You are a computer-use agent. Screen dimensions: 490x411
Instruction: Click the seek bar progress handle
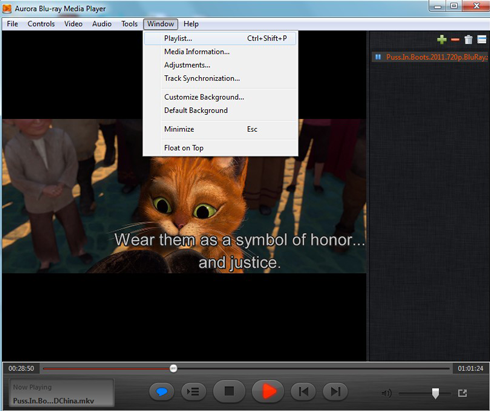click(173, 368)
